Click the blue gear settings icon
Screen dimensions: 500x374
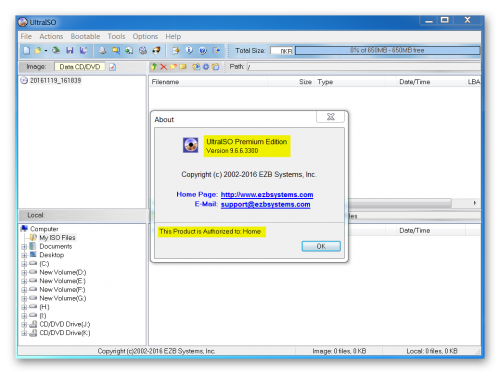click(x=206, y=67)
